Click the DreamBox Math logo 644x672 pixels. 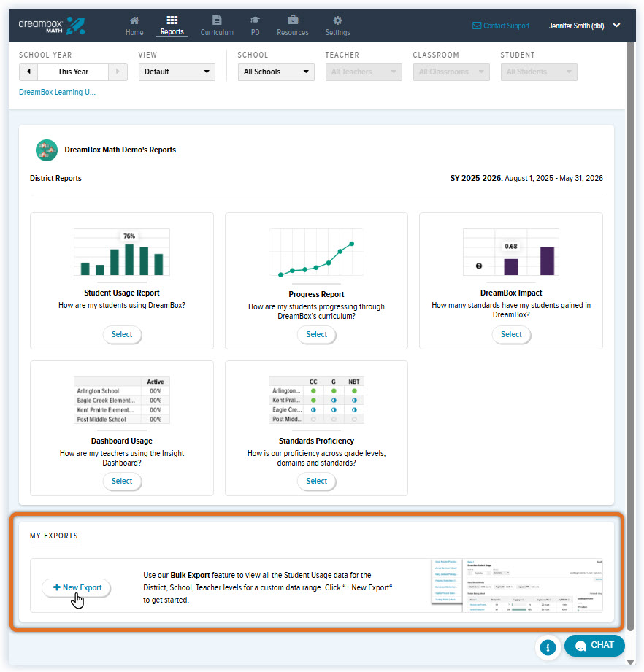click(x=51, y=26)
